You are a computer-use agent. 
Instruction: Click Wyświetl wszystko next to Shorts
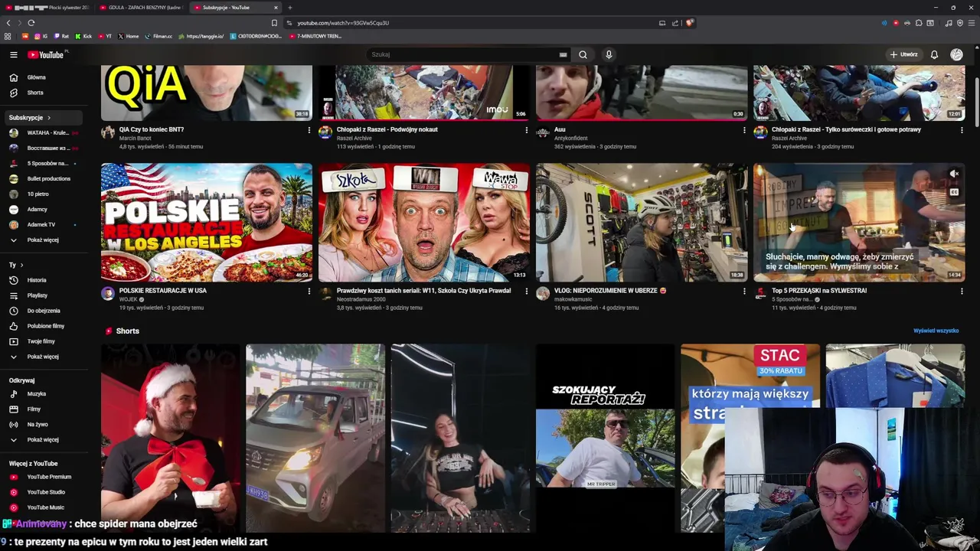point(936,331)
